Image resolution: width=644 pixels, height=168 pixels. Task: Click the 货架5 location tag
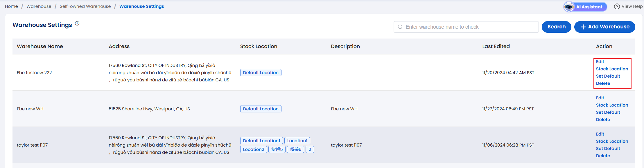(277, 149)
